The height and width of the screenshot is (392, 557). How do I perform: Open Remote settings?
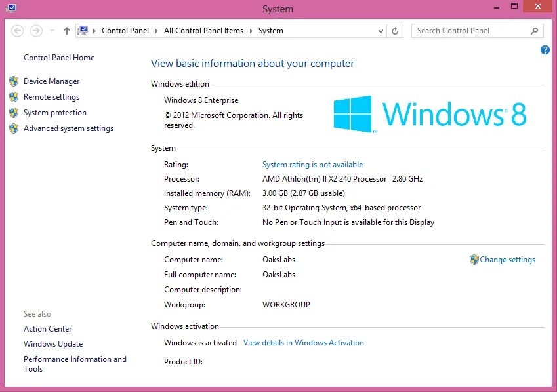(x=52, y=97)
